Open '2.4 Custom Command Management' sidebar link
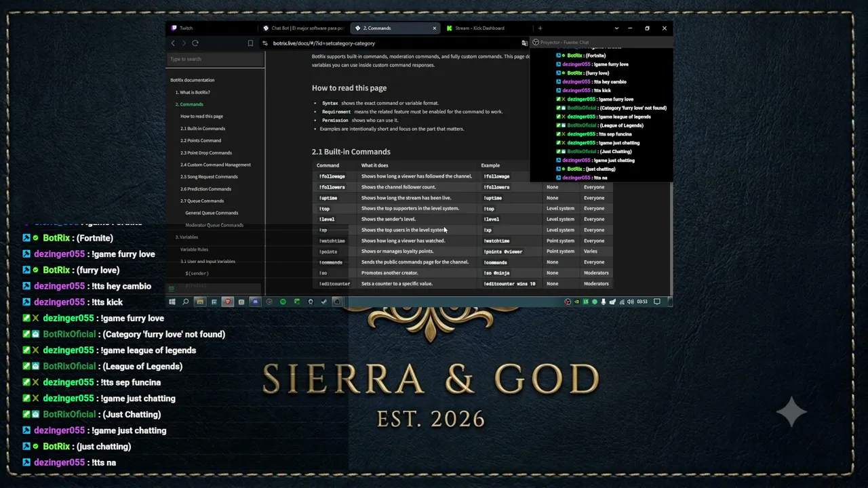The width and height of the screenshot is (868, 488). click(216, 165)
